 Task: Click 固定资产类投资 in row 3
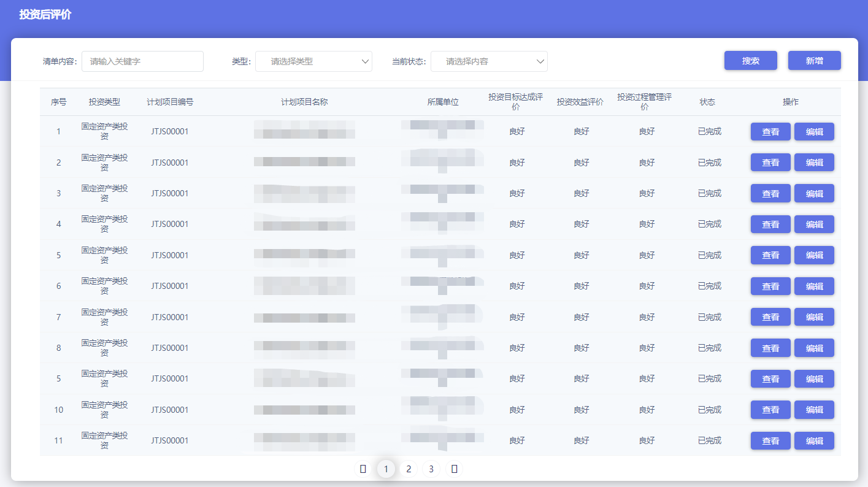pyautogui.click(x=104, y=193)
